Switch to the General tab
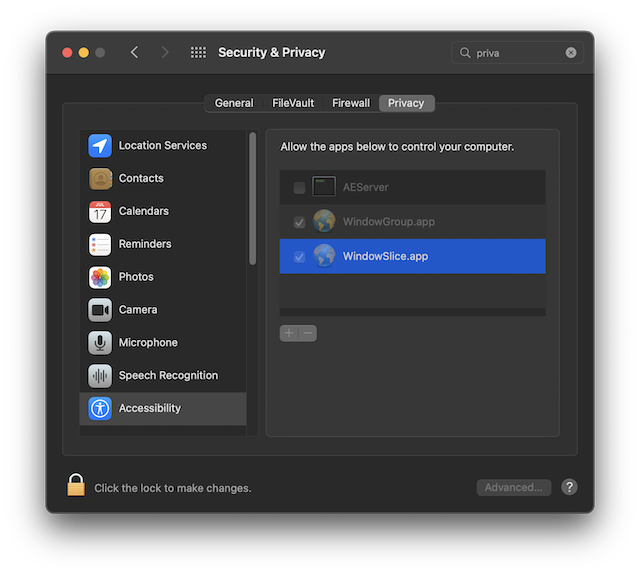Viewport: 640px width, 574px height. (234, 103)
